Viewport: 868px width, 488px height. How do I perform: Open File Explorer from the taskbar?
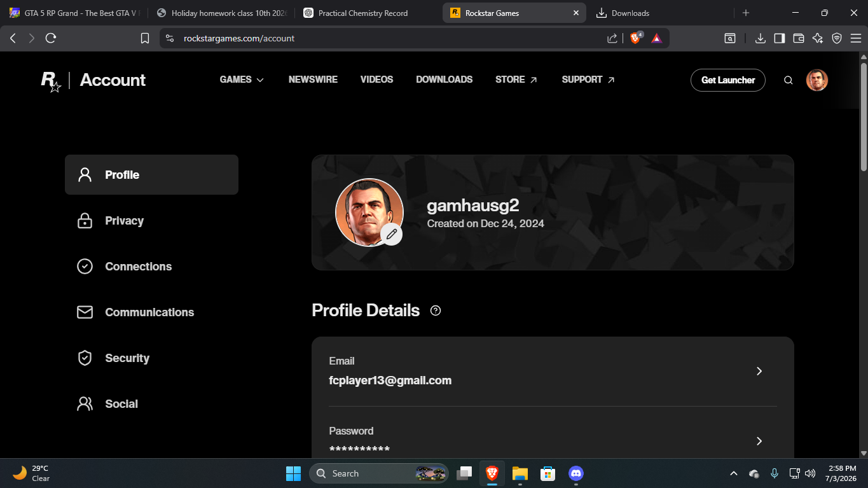pyautogui.click(x=520, y=473)
